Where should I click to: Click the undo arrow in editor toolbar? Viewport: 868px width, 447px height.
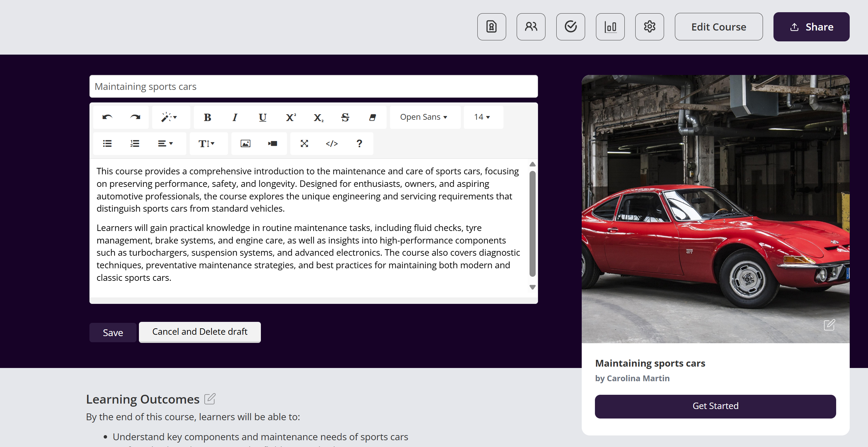[107, 117]
